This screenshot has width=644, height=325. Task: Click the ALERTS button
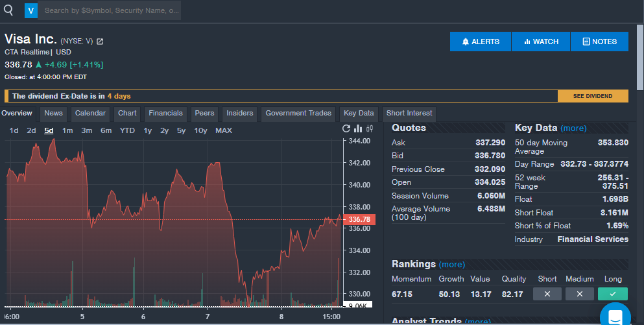coord(481,42)
